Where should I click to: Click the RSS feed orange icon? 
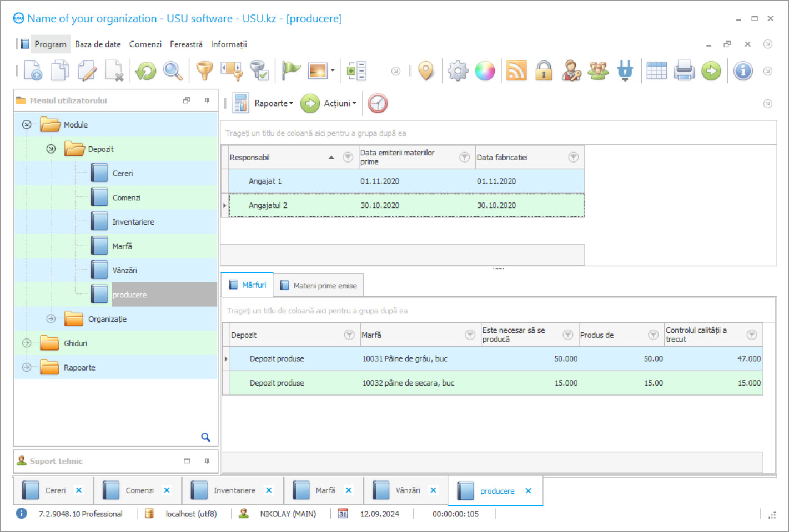pyautogui.click(x=516, y=71)
